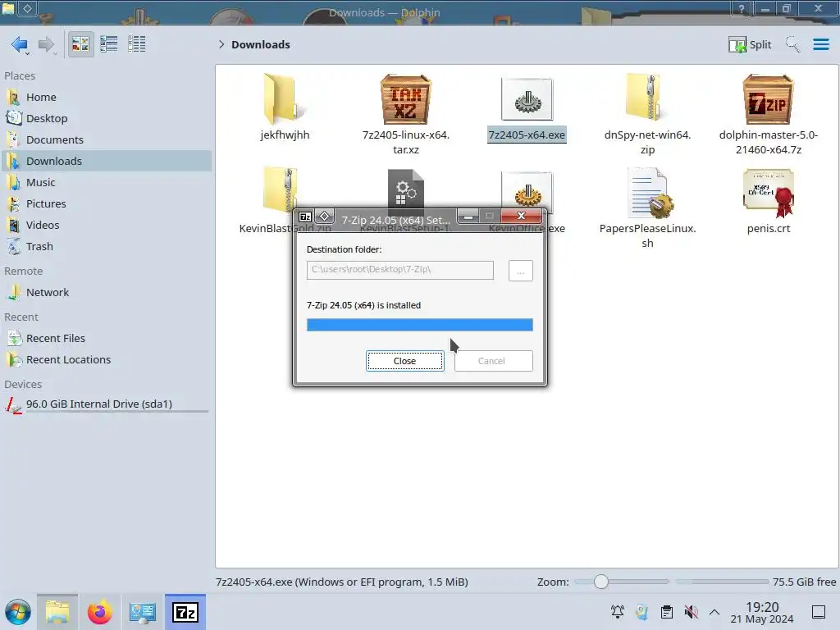
Task: Open the Dolphin hamburger menu
Action: [x=820, y=44]
